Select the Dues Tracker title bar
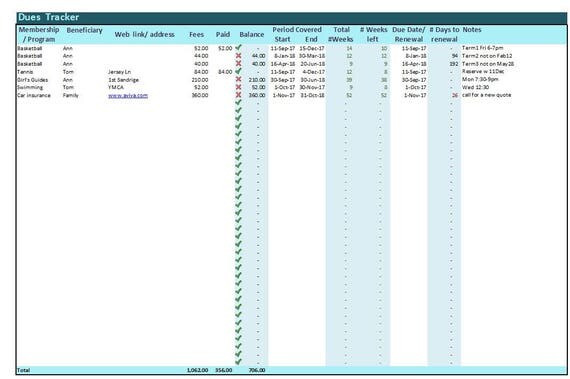This screenshot has width=570, height=379. pyautogui.click(x=291, y=17)
